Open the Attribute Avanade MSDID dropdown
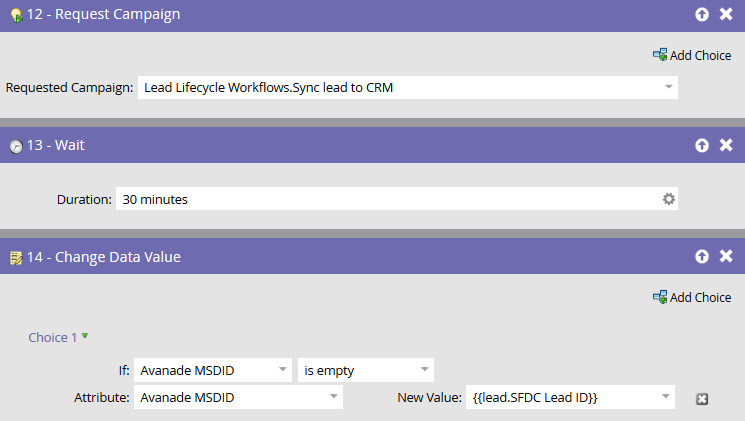Viewport: 745px width, 421px height. tap(334, 398)
